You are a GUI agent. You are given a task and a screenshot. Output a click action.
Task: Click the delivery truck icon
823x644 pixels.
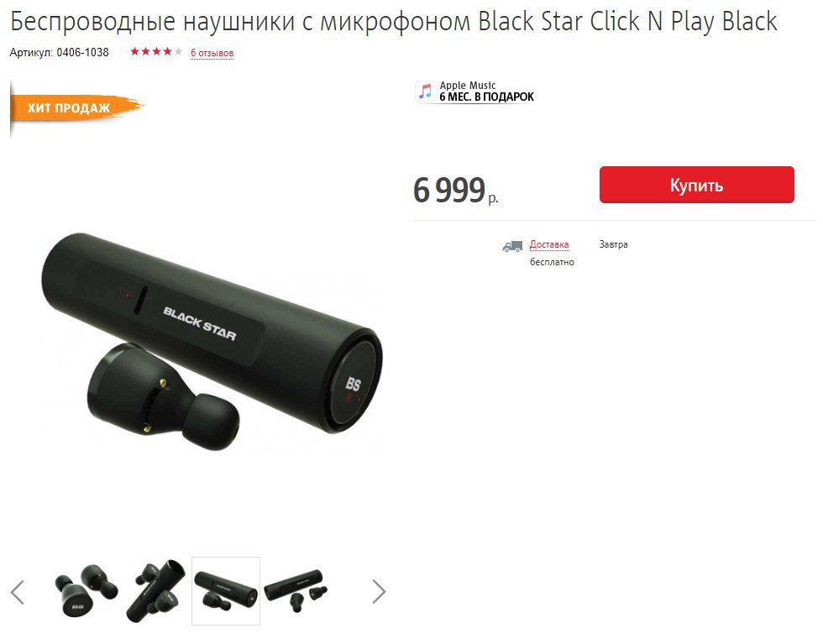512,246
